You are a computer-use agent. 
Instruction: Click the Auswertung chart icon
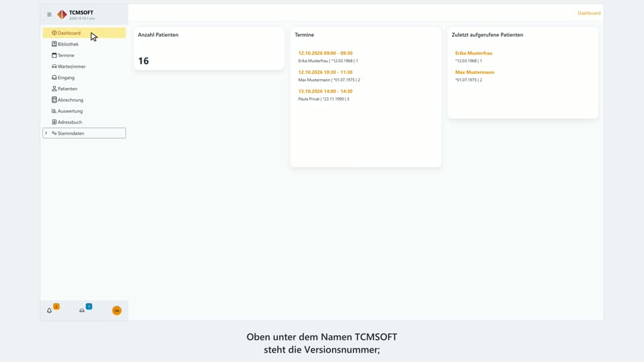(x=54, y=111)
